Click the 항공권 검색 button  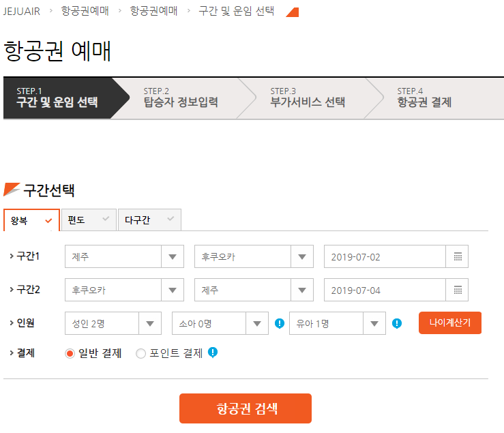pos(246,408)
